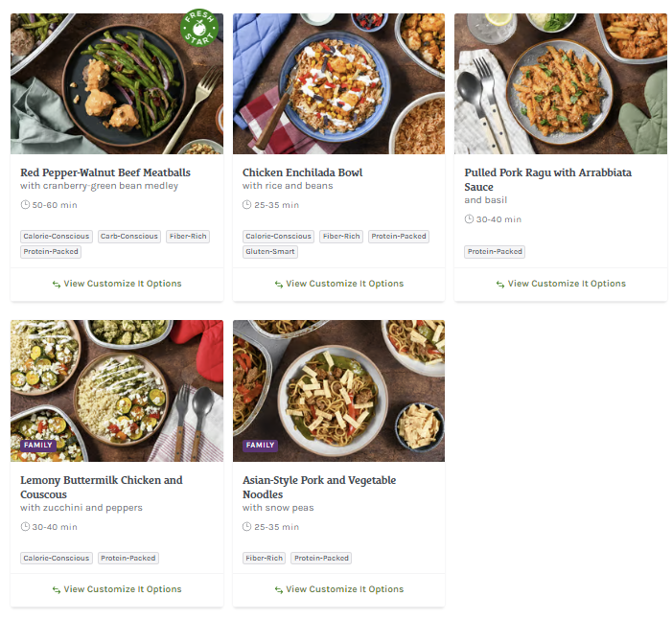Image resolution: width=672 pixels, height=619 pixels.
Task: View Customize It Options for Lemony Buttermilk Chicken
Action: 117,589
